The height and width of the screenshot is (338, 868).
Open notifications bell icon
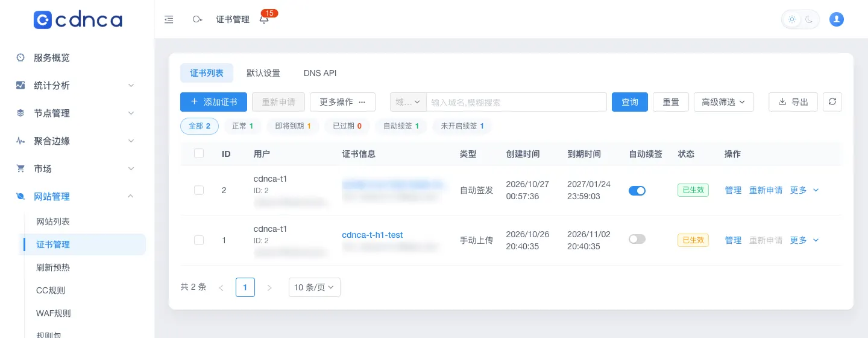264,19
